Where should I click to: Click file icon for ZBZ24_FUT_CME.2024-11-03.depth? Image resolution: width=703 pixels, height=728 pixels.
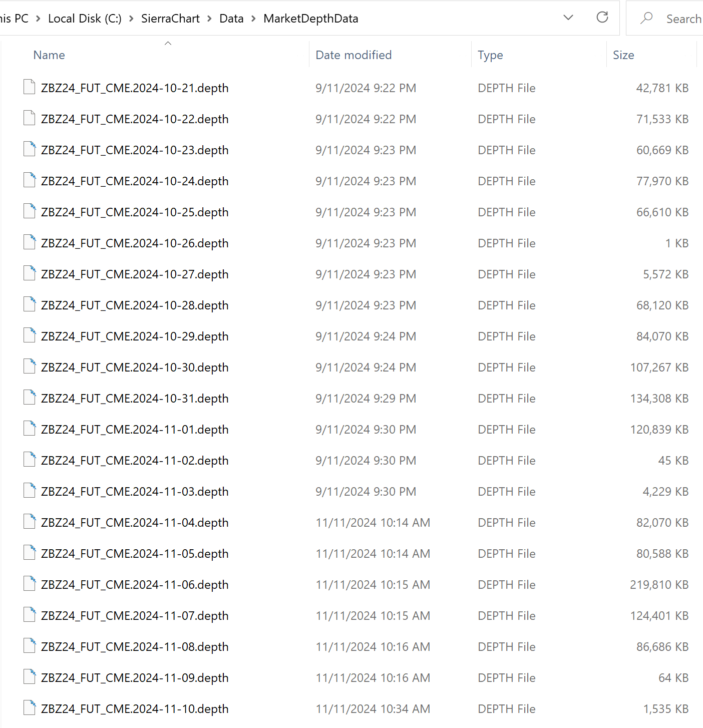click(x=30, y=491)
